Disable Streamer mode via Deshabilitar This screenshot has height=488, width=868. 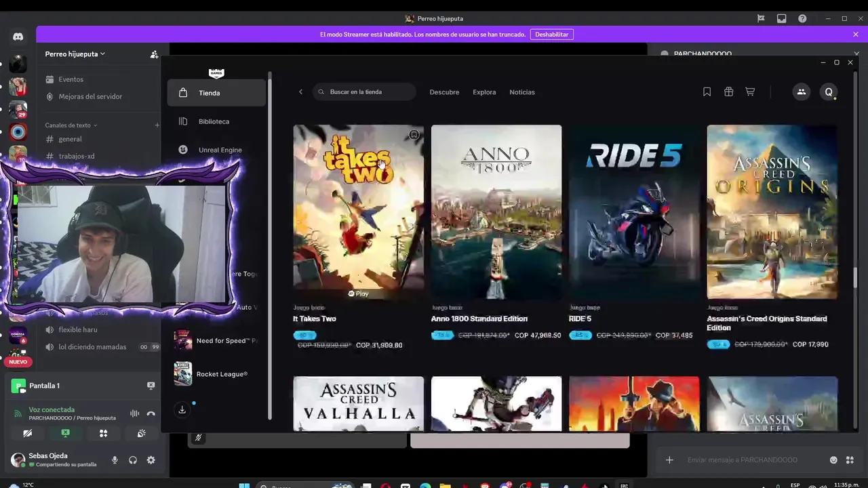[x=551, y=35]
